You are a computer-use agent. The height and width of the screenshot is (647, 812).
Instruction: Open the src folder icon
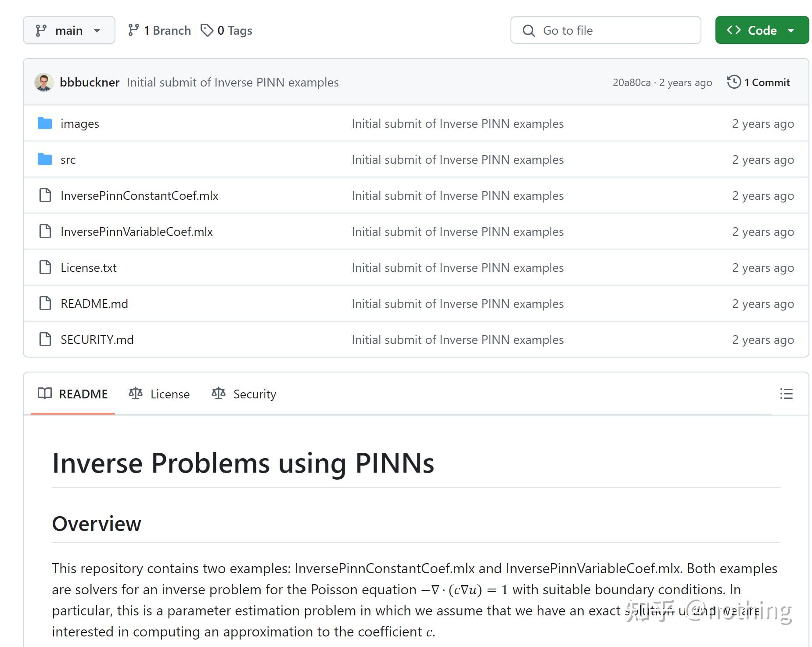coord(46,159)
